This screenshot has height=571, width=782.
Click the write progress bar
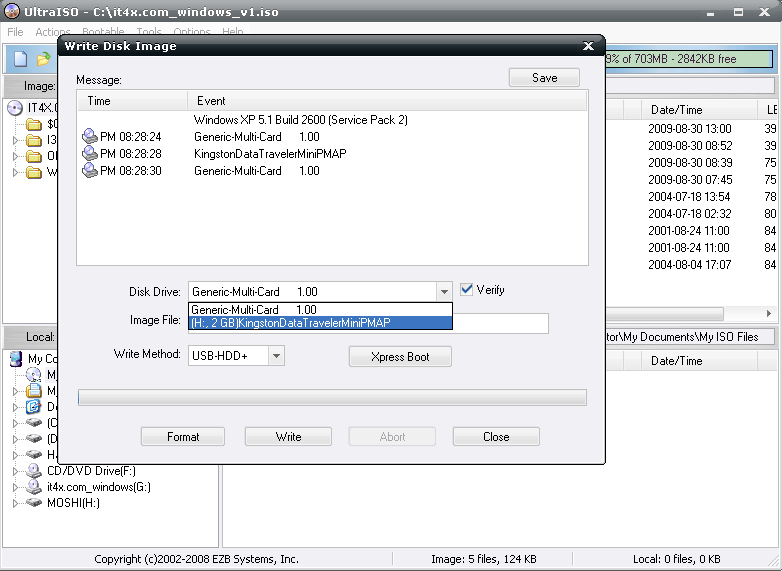(332, 397)
